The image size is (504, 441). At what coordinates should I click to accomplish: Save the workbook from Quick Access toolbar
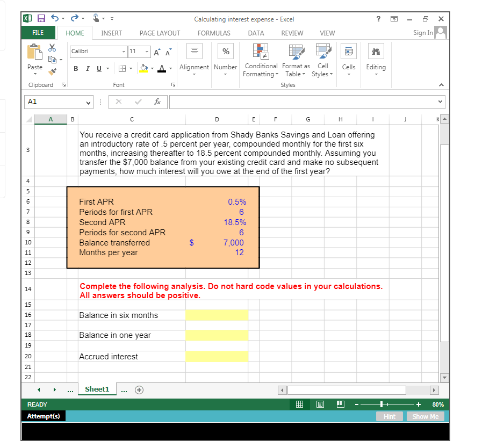pyautogui.click(x=41, y=18)
